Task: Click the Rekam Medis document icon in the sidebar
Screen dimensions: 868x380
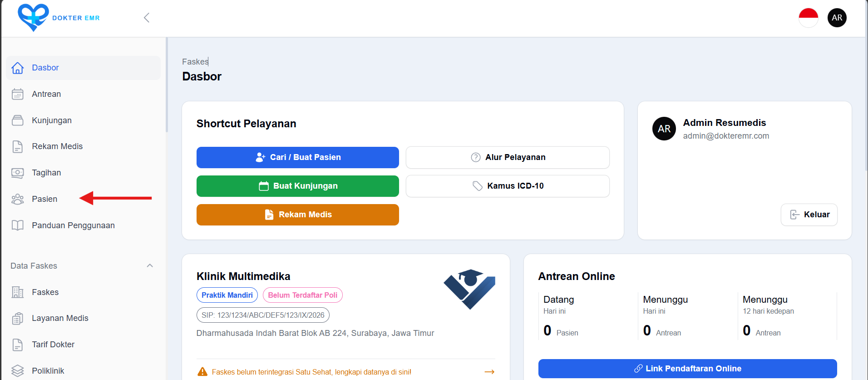Action: 18,146
